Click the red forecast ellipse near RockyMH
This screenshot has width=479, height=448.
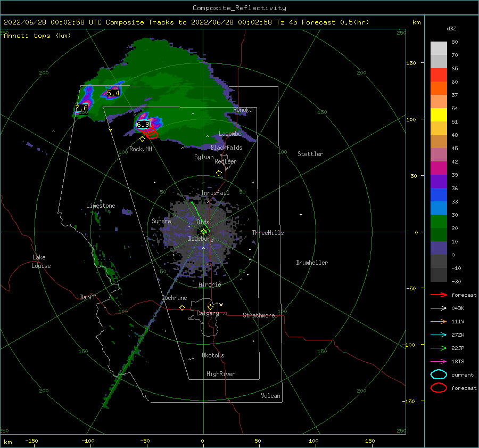[152, 134]
